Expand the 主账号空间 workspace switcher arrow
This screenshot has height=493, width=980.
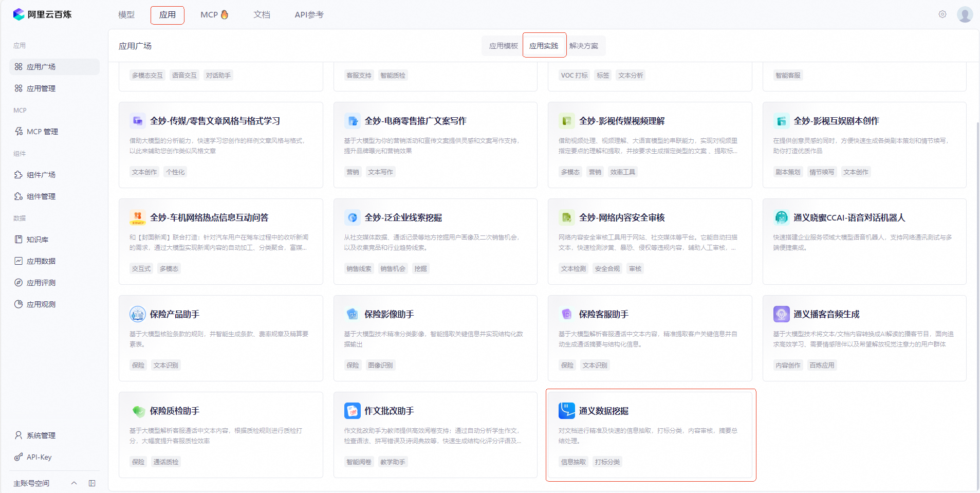(74, 483)
